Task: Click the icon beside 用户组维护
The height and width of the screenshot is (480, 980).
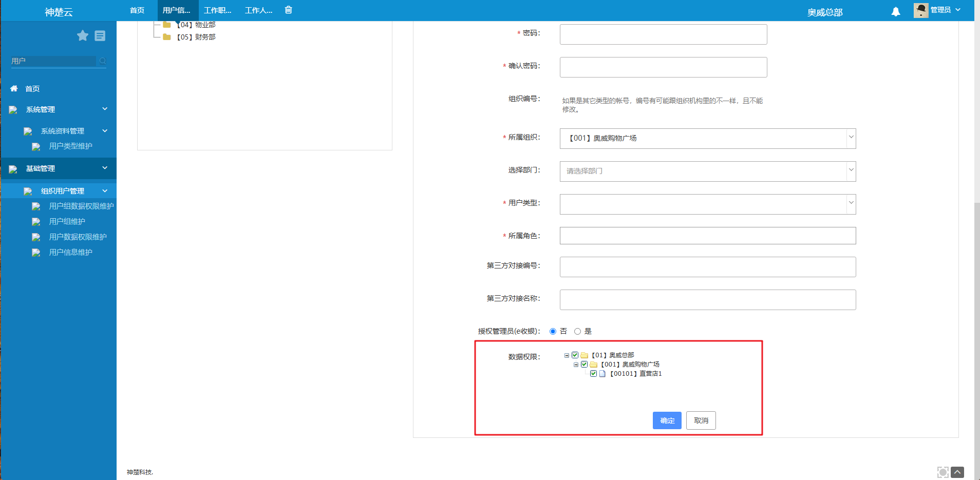Action: click(x=36, y=222)
